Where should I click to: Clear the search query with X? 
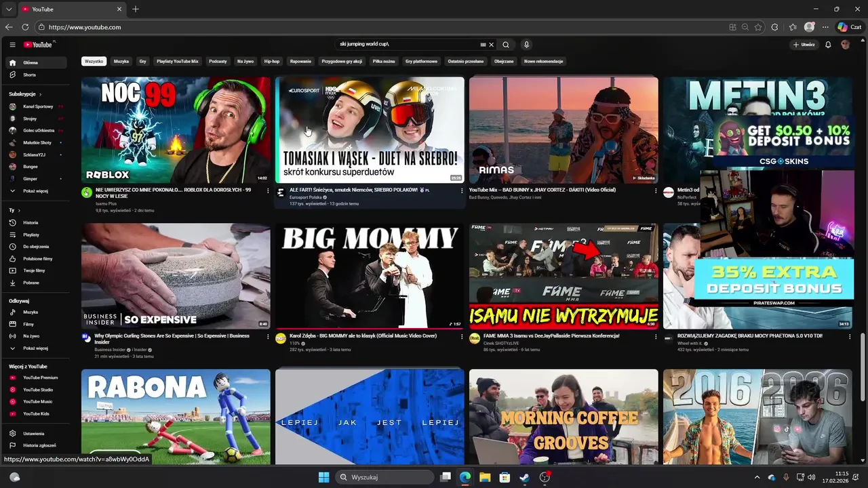point(492,45)
